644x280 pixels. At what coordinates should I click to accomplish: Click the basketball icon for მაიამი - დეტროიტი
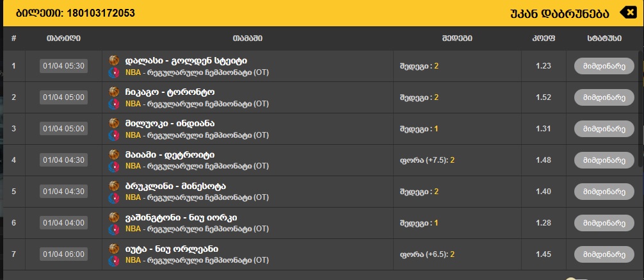[x=115, y=154]
